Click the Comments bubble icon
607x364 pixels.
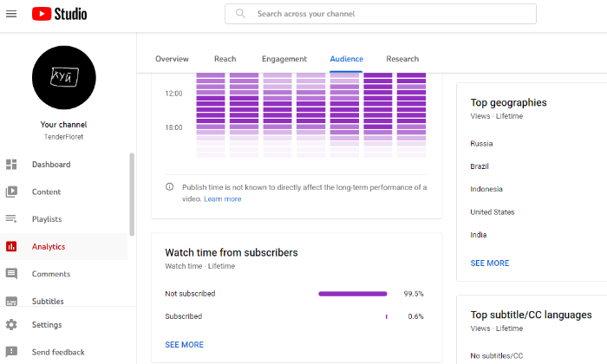pos(11,274)
